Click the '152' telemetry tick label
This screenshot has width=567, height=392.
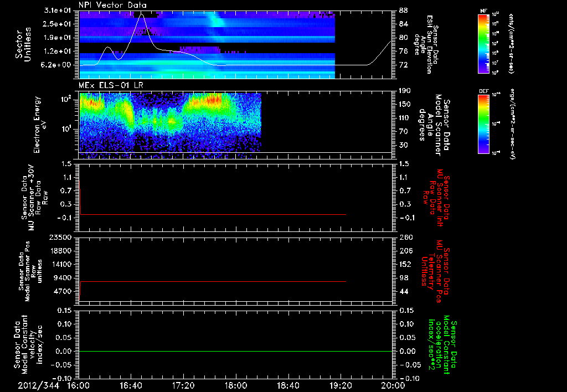coord(405,264)
